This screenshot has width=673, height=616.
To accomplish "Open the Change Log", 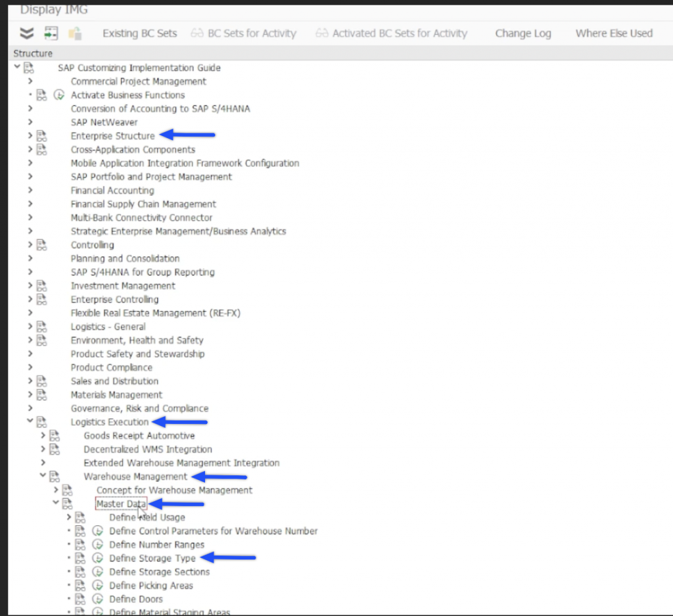I will [x=522, y=34].
